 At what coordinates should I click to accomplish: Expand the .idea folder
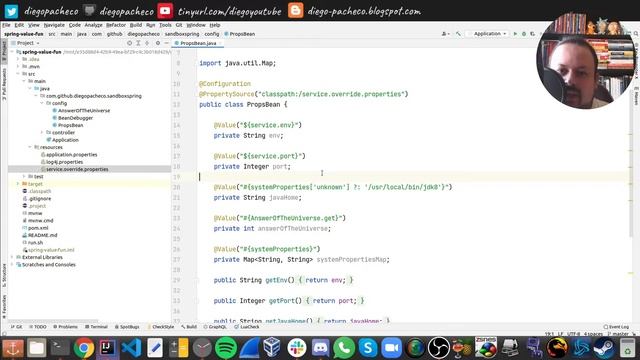tap(18, 59)
